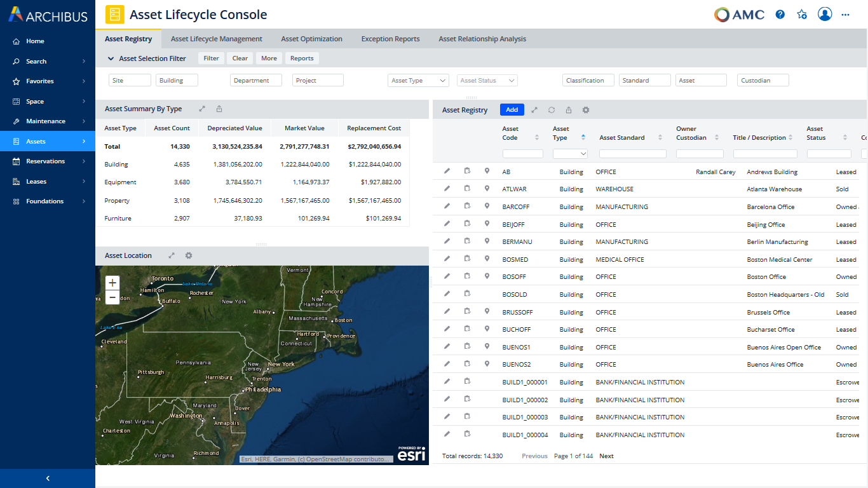Open profile icon for ATLWAR row
This screenshot has width=868, height=488.
[x=467, y=189]
